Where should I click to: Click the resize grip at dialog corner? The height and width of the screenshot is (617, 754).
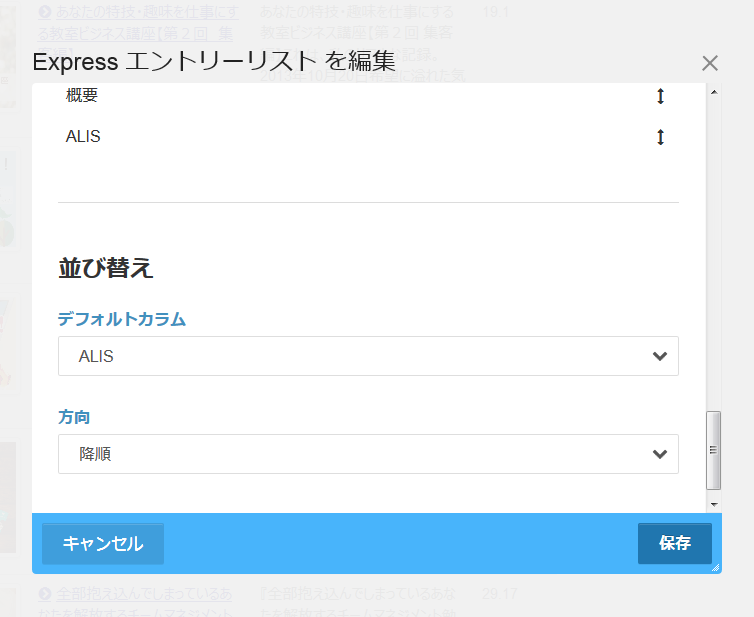coord(715,567)
